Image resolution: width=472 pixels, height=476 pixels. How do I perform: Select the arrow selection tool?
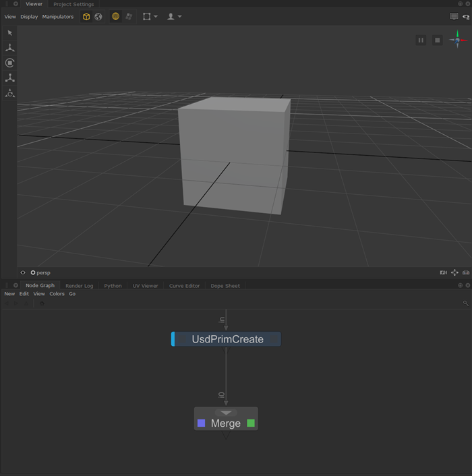pyautogui.click(x=10, y=32)
